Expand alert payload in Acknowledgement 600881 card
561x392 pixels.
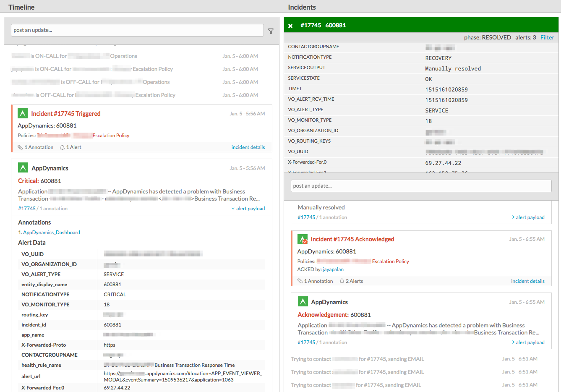[x=528, y=342]
